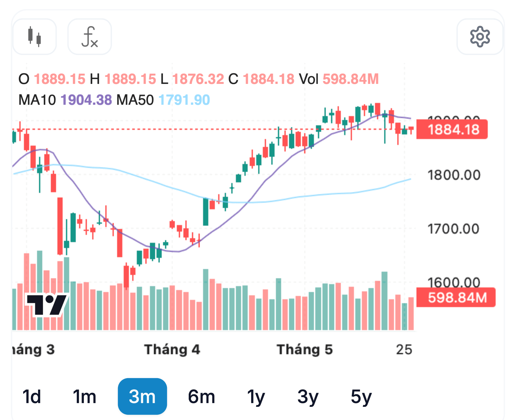This screenshot has height=420, width=512.
Task: Open chart settings gear
Action: [x=480, y=37]
